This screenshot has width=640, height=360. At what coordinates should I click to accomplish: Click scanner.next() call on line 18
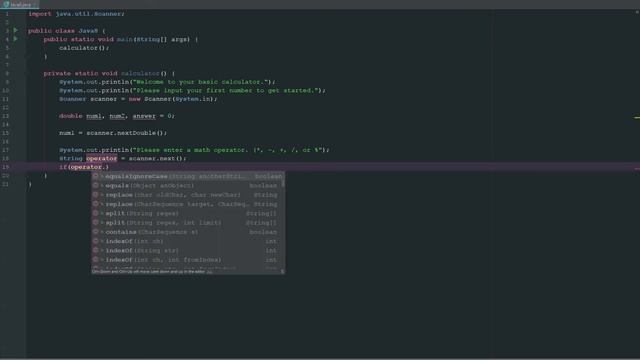tap(156, 159)
